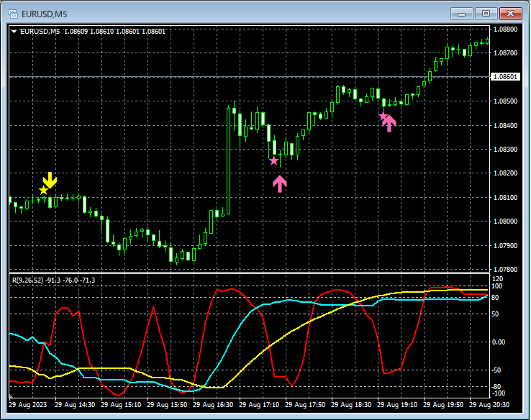This screenshot has width=531, height=420.
Task: Click the 1.08700 price scale label
Action: [x=506, y=53]
